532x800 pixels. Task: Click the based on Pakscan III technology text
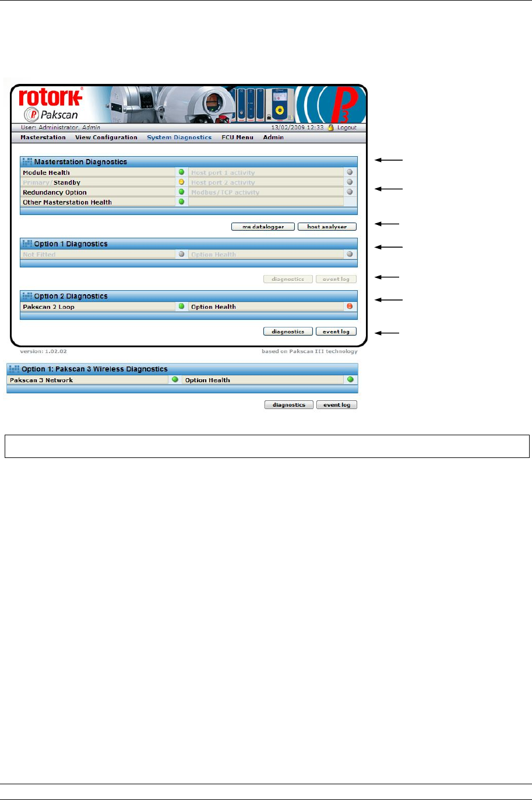[309, 352]
